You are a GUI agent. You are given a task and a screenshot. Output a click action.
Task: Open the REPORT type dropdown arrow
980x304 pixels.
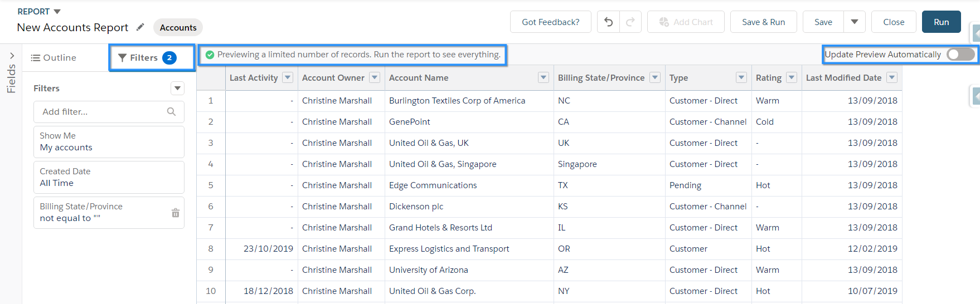coord(57,12)
